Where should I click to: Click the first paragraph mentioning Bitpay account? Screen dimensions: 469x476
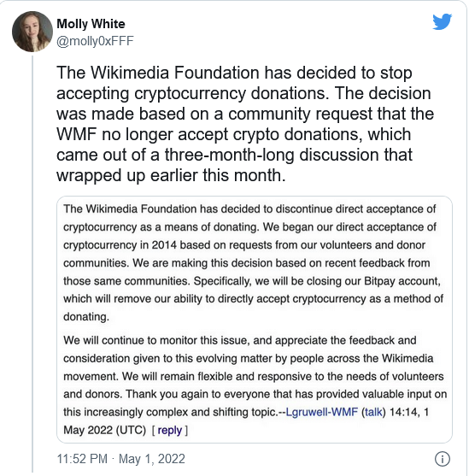coord(253,262)
